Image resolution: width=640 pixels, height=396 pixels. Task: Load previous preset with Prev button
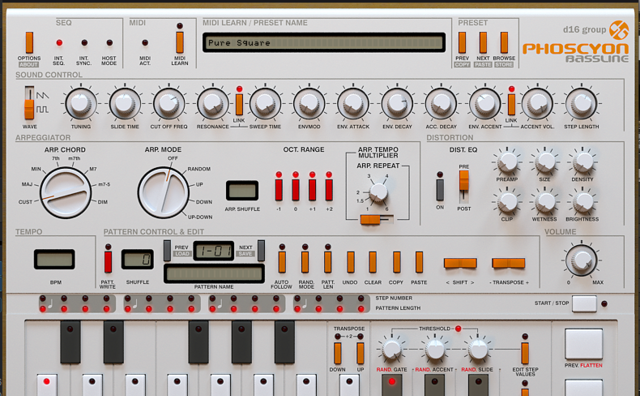pos(462,42)
